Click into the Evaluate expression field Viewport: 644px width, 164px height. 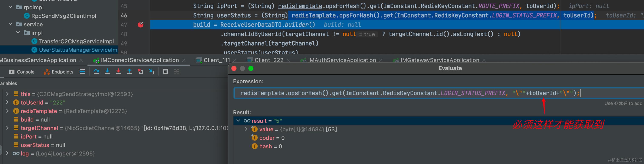coord(375,93)
